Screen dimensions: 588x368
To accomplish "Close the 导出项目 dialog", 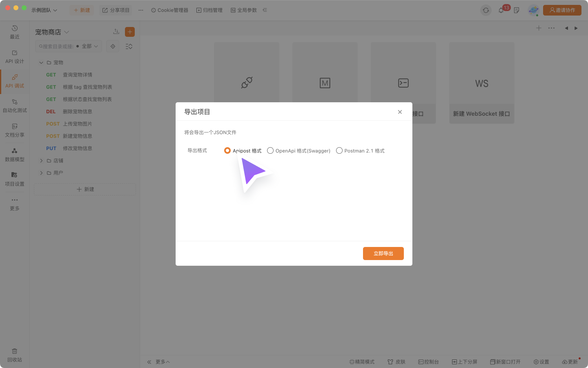I will pyautogui.click(x=400, y=112).
